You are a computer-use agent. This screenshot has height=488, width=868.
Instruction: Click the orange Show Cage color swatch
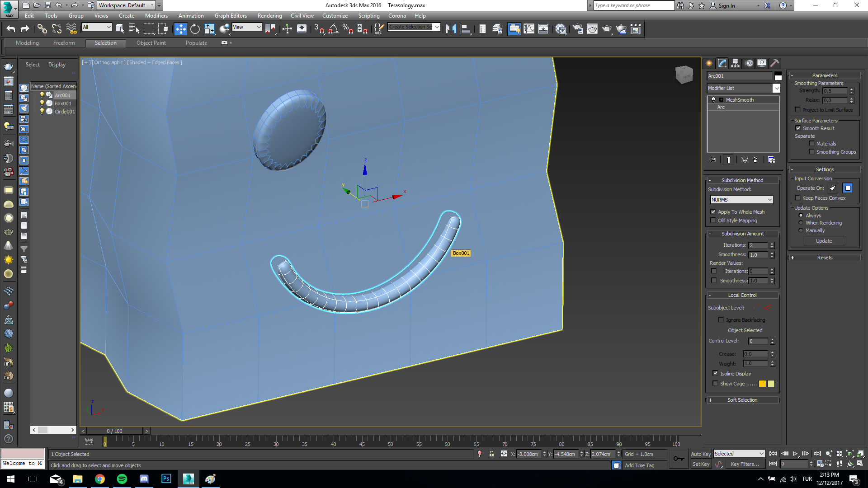[x=762, y=384]
